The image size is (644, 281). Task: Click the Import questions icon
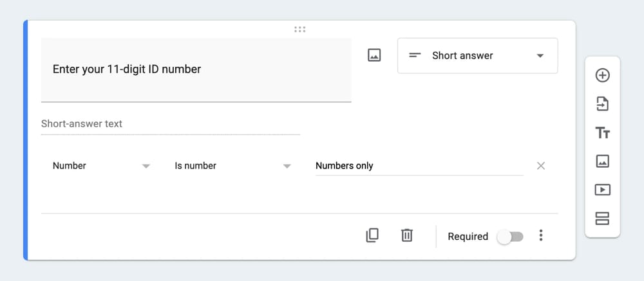[x=602, y=104]
